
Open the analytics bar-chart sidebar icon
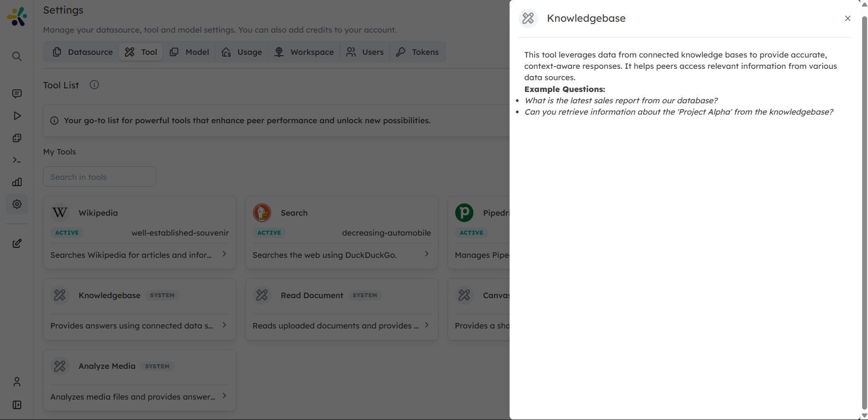click(x=17, y=182)
